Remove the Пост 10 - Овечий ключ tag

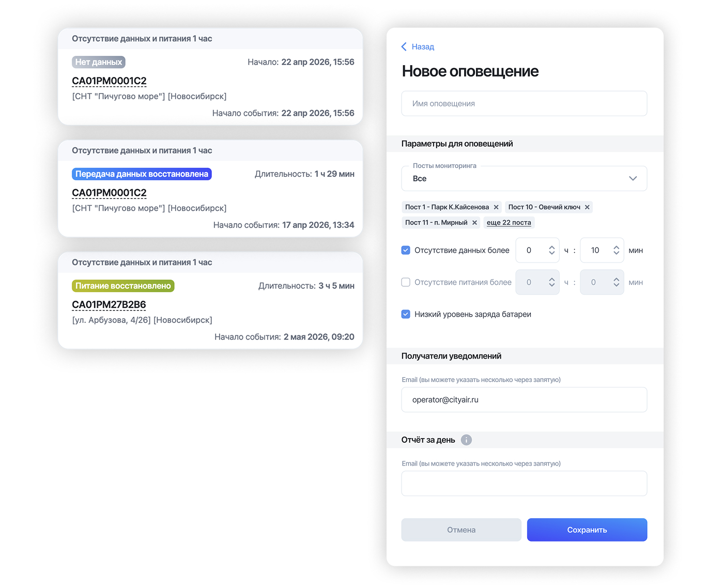pyautogui.click(x=587, y=207)
